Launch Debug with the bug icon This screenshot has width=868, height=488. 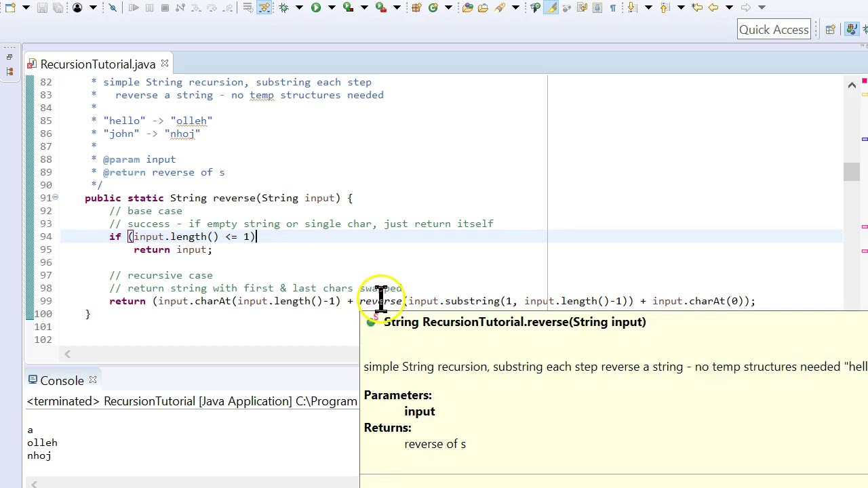(283, 7)
